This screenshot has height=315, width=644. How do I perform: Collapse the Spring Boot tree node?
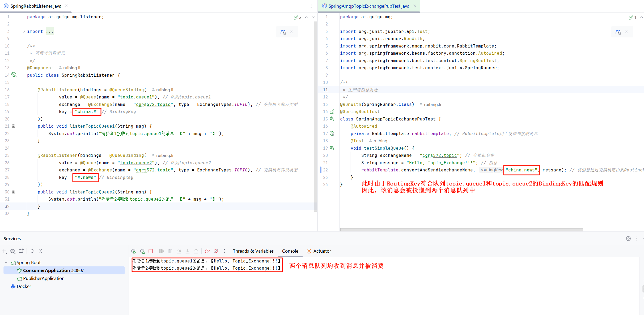pos(6,262)
